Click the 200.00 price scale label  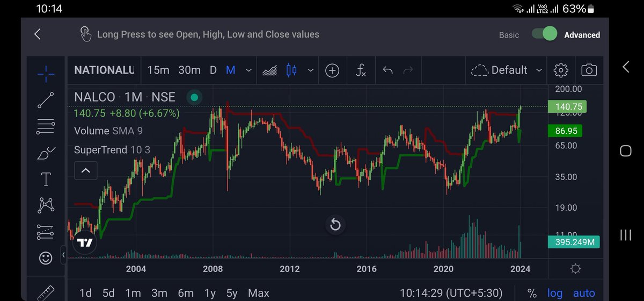(x=568, y=89)
